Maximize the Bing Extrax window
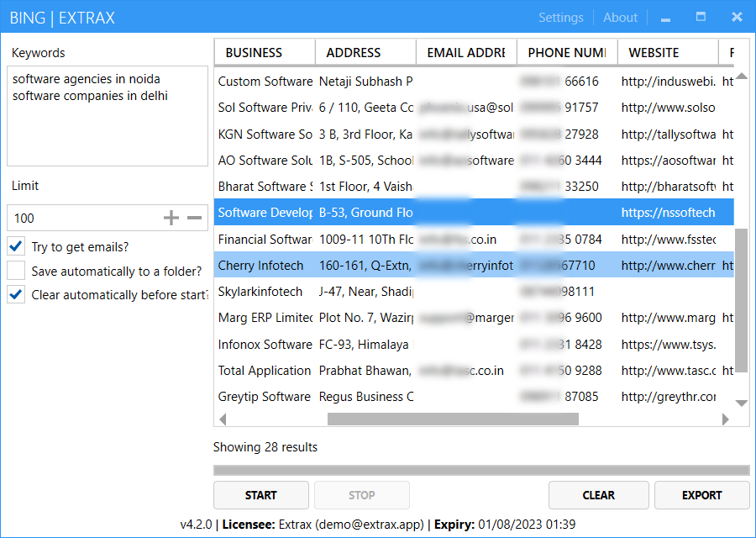Image resolution: width=756 pixels, height=538 pixels. [701, 18]
